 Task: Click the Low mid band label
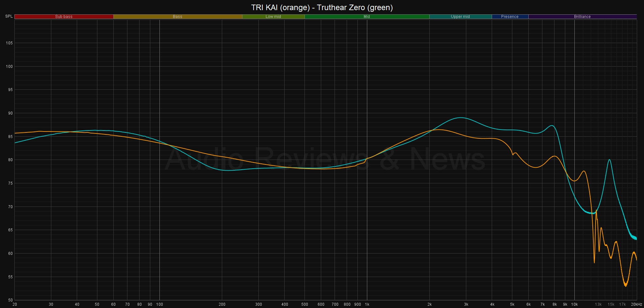(x=273, y=17)
